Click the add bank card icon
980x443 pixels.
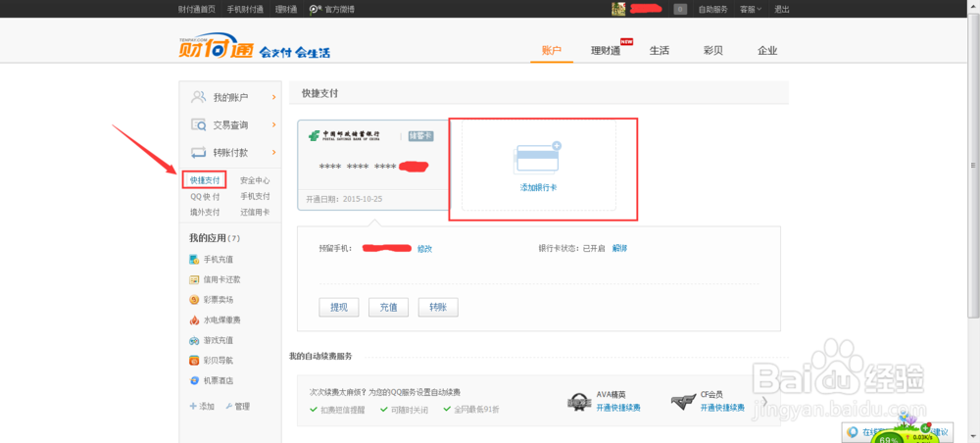[x=538, y=158]
